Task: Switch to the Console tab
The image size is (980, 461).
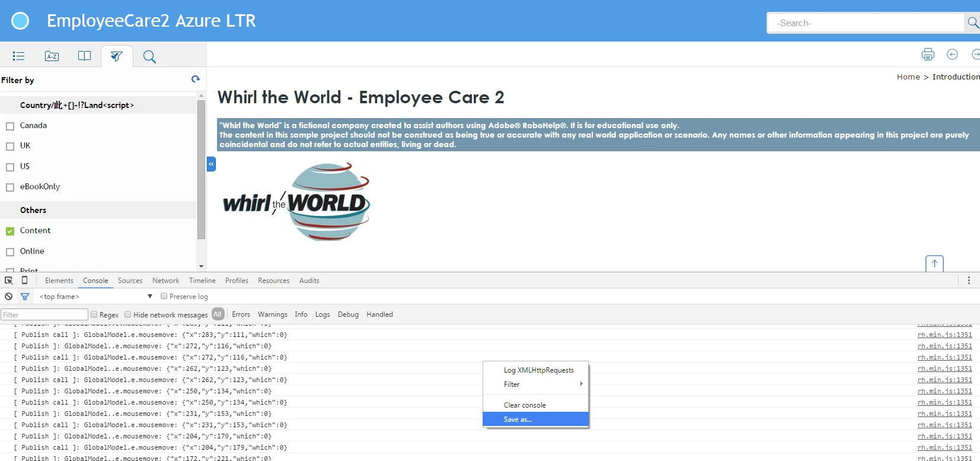Action: pyautogui.click(x=95, y=281)
